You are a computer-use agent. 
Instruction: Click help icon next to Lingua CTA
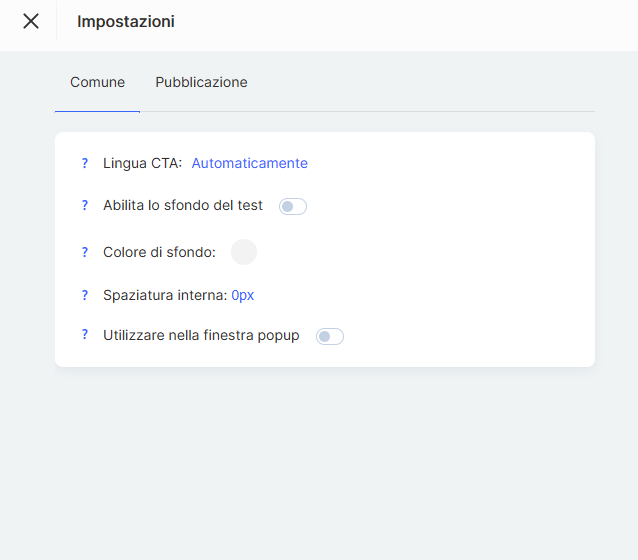(x=85, y=163)
